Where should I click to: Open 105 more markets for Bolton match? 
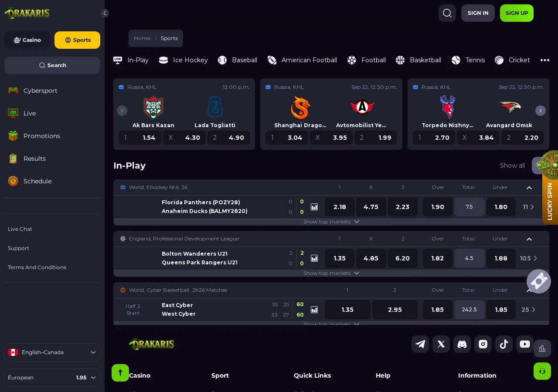tap(528, 258)
